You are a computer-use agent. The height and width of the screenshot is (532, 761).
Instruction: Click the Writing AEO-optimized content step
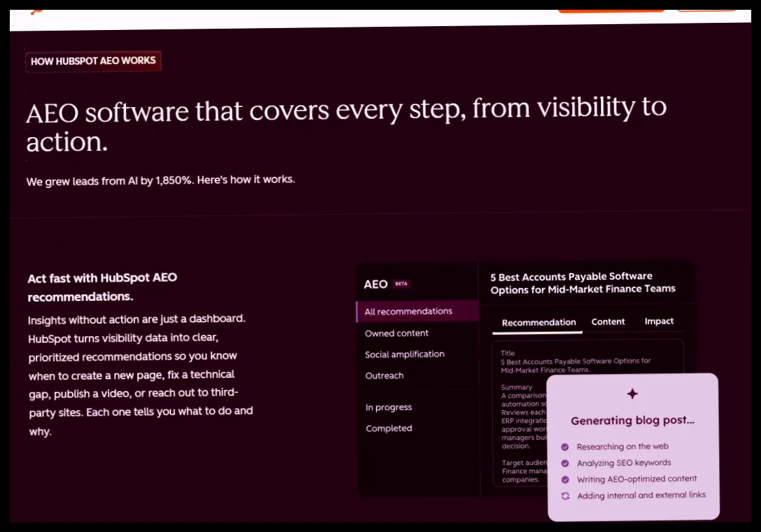(637, 479)
